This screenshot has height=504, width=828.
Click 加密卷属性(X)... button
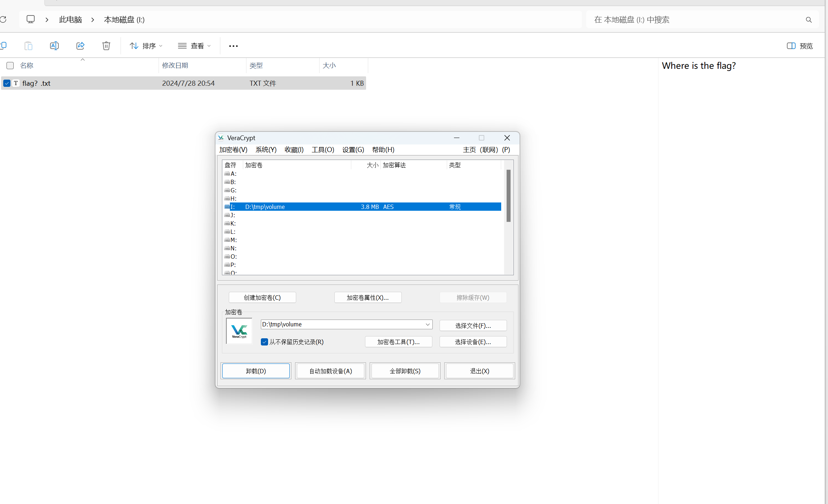[368, 298]
